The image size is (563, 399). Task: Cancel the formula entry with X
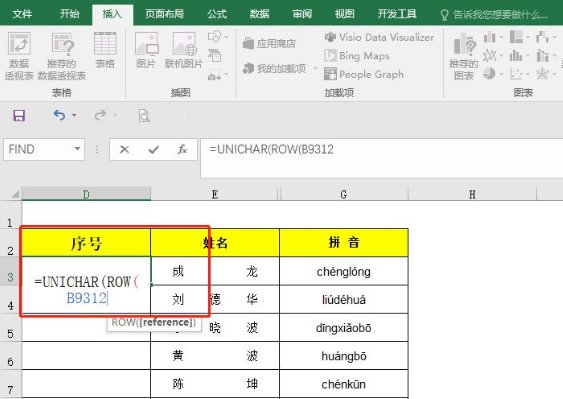(x=125, y=149)
